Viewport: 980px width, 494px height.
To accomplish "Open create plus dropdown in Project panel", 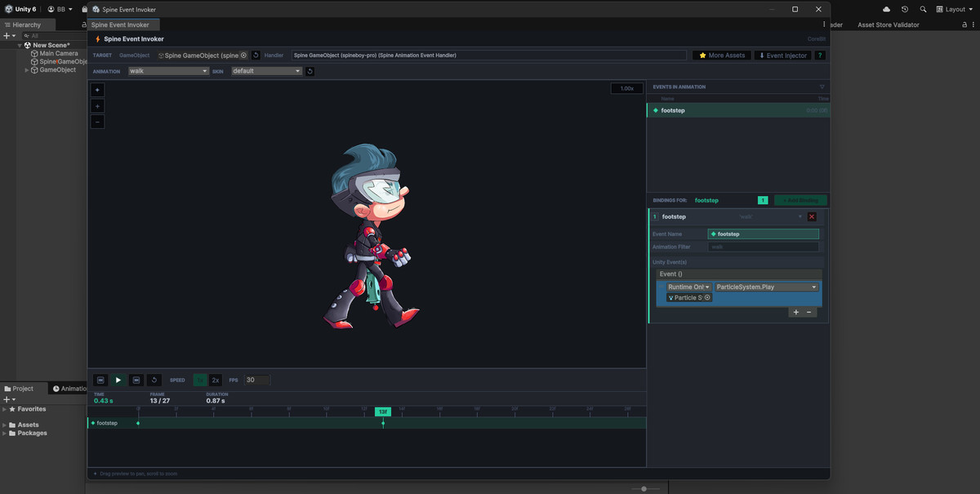I will tap(8, 399).
